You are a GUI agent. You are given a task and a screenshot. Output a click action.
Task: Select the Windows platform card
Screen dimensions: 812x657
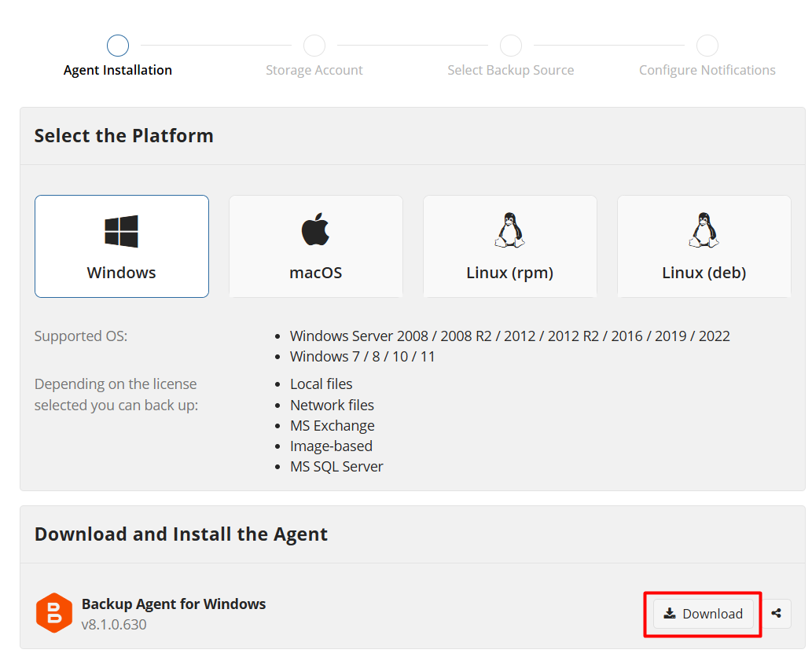pyautogui.click(x=122, y=246)
